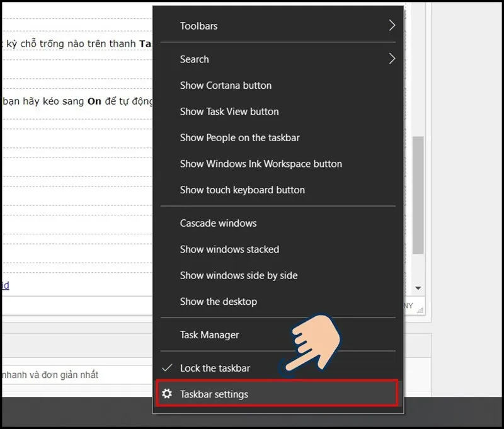Open the Search menu entry
This screenshot has width=504, height=429.
pos(277,59)
